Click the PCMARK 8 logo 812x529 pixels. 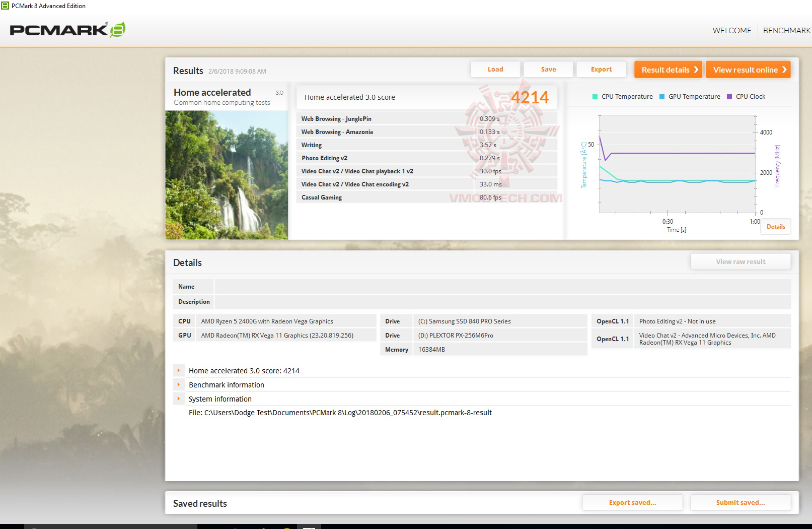pyautogui.click(x=67, y=30)
